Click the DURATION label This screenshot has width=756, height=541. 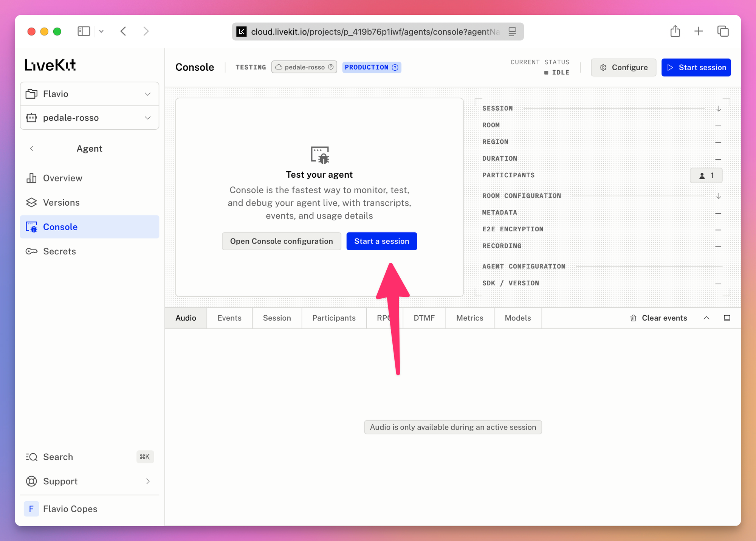point(500,158)
